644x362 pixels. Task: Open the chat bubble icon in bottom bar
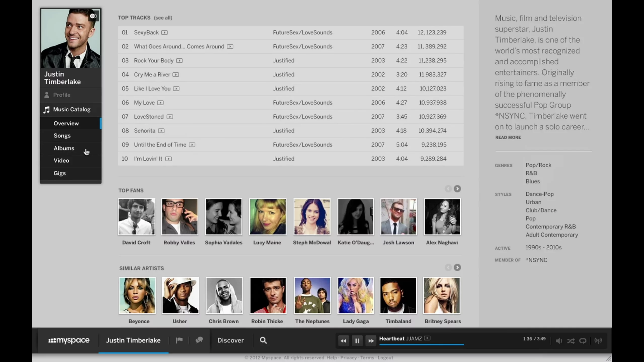click(199, 340)
